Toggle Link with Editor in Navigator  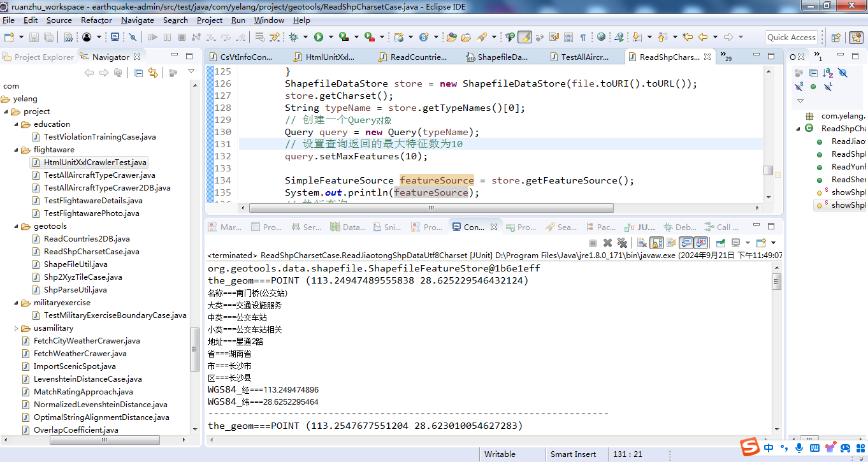point(153,73)
